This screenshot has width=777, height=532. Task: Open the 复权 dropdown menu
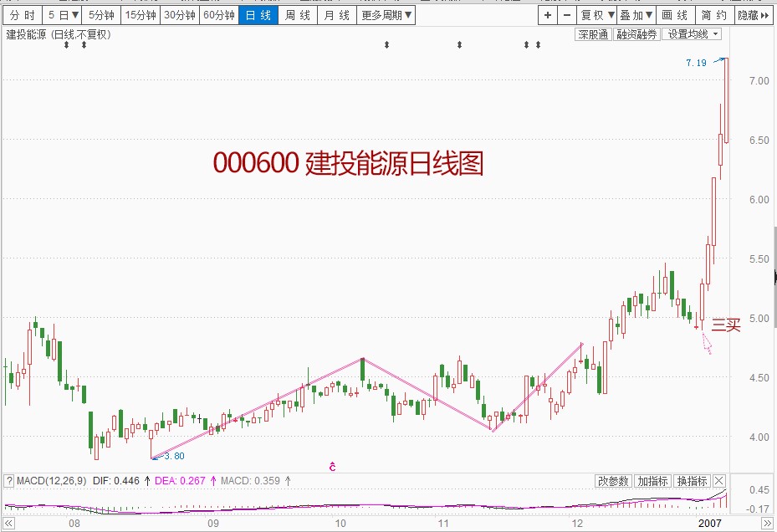tap(598, 15)
